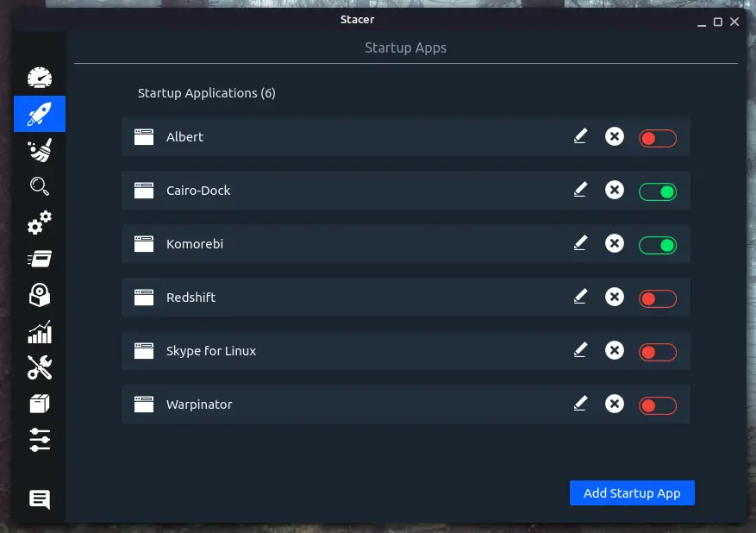Delete the Albert startup entry
Viewport: 756px width, 533px height.
click(x=615, y=136)
